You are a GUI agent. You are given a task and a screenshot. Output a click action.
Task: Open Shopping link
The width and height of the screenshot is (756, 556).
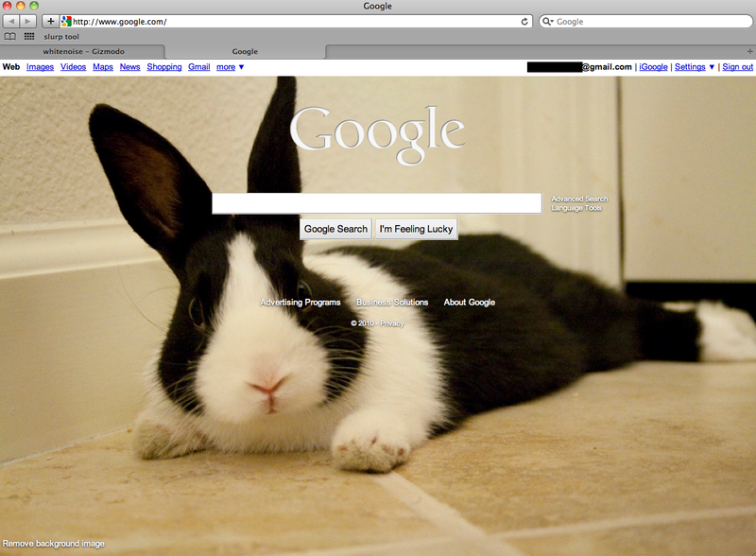click(163, 66)
